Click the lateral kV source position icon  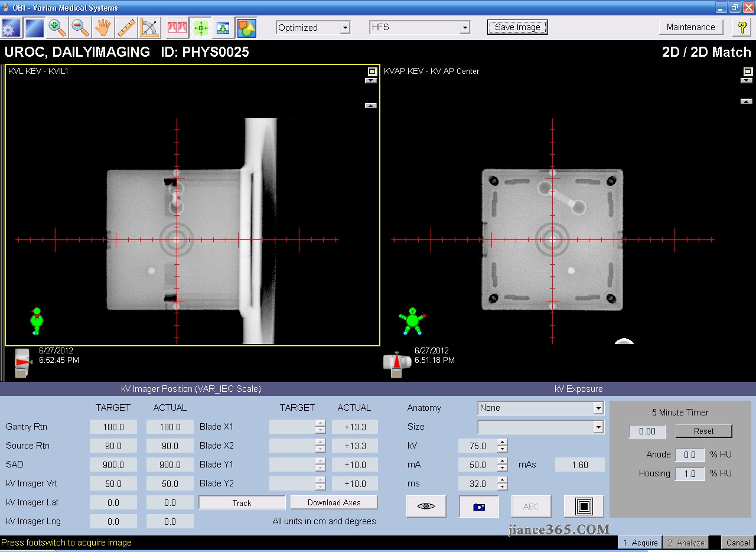tap(22, 363)
